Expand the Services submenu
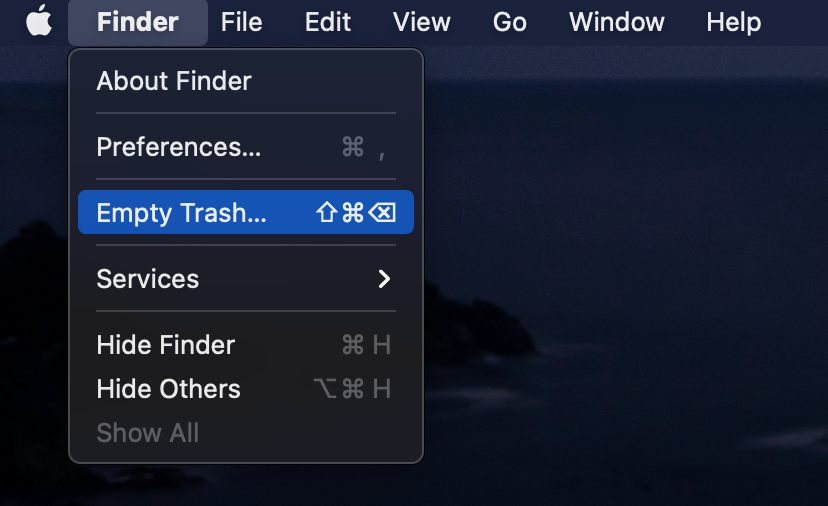828x506 pixels. click(x=148, y=279)
